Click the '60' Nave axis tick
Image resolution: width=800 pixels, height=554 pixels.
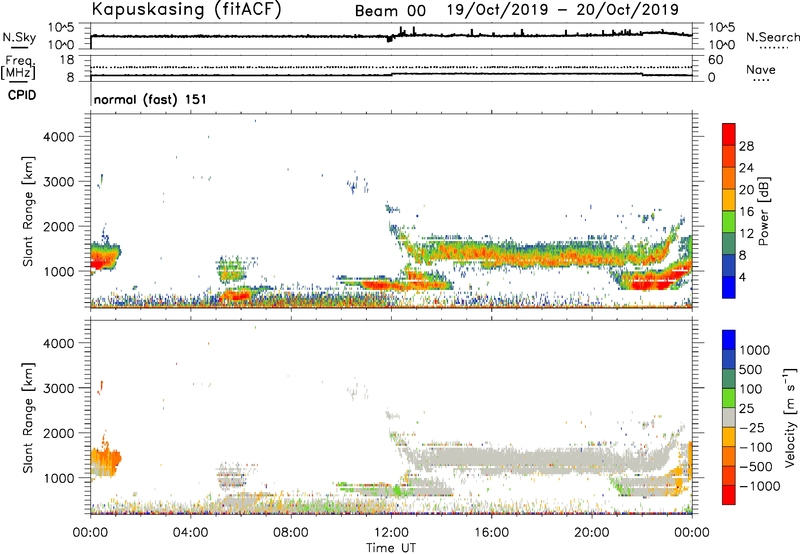(x=715, y=60)
